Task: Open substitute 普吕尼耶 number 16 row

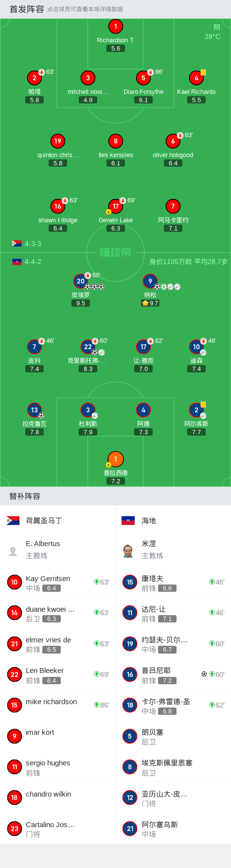Action: pyautogui.click(x=173, y=674)
